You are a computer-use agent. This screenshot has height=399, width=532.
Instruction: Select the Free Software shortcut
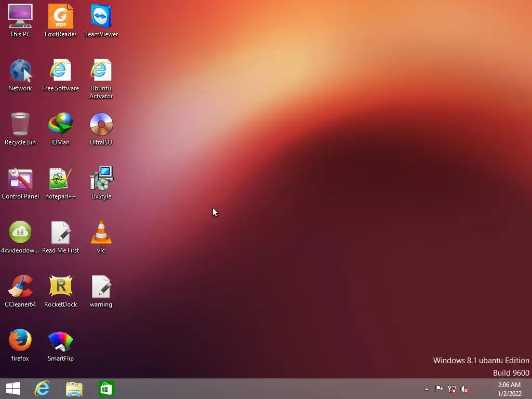pyautogui.click(x=60, y=75)
